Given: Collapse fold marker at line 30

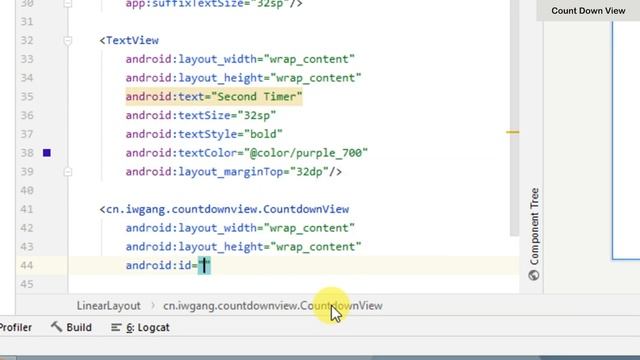Looking at the screenshot, I should click(x=68, y=4).
